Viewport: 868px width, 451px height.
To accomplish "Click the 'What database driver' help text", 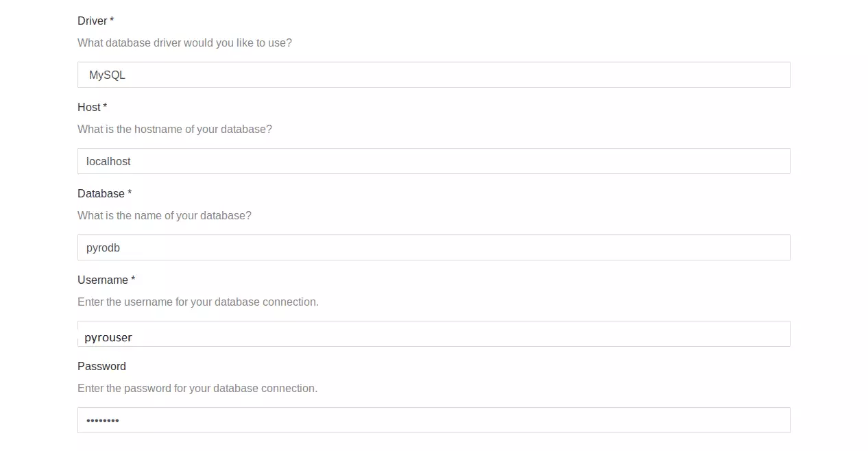I will [184, 43].
